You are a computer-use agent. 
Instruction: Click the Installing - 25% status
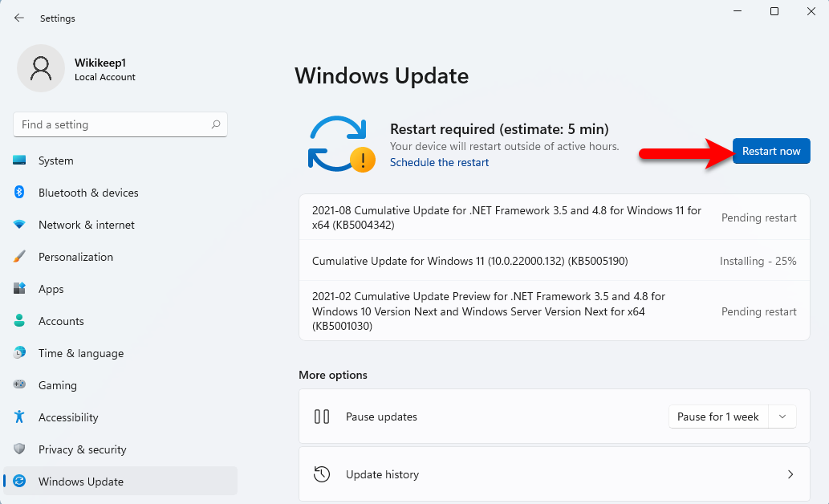pos(758,261)
